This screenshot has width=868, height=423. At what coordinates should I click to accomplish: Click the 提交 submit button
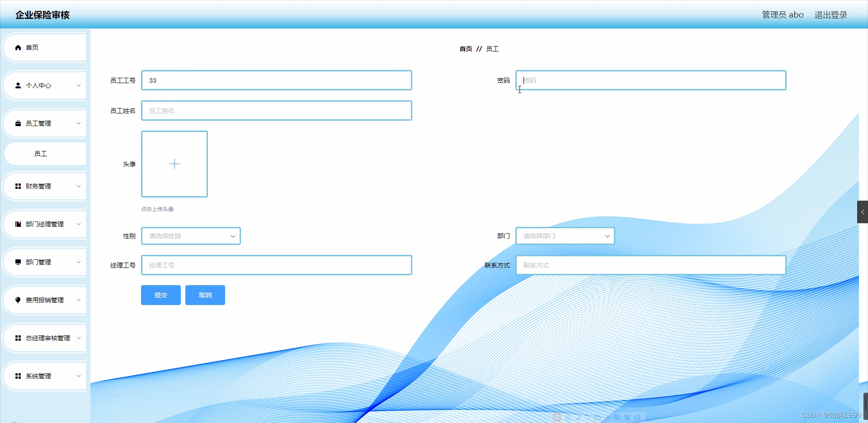(x=160, y=295)
